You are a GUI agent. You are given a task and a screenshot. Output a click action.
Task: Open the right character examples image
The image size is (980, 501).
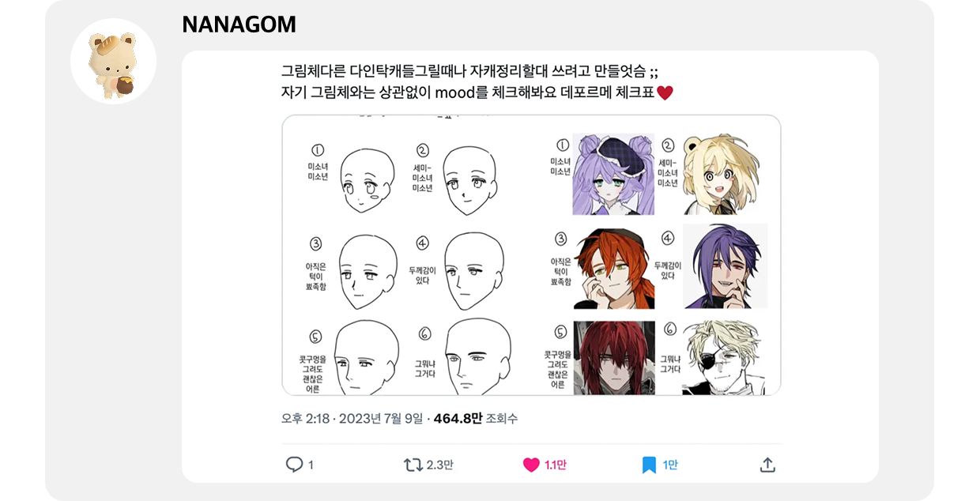pyautogui.click(x=656, y=255)
